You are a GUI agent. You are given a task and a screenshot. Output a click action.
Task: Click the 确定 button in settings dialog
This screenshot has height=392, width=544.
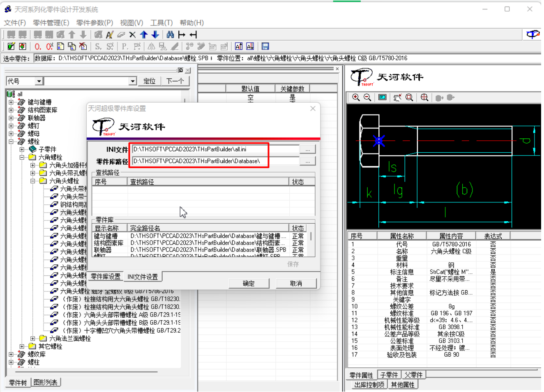[x=249, y=284]
